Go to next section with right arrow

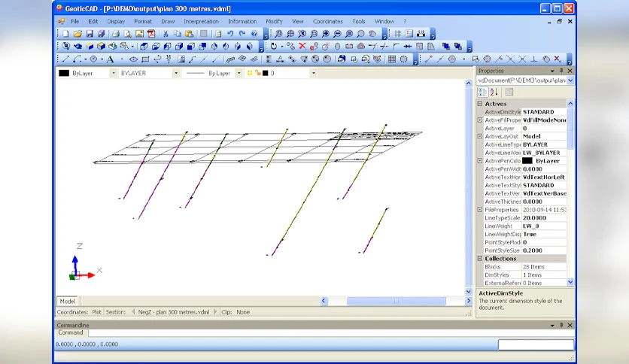tap(215, 312)
